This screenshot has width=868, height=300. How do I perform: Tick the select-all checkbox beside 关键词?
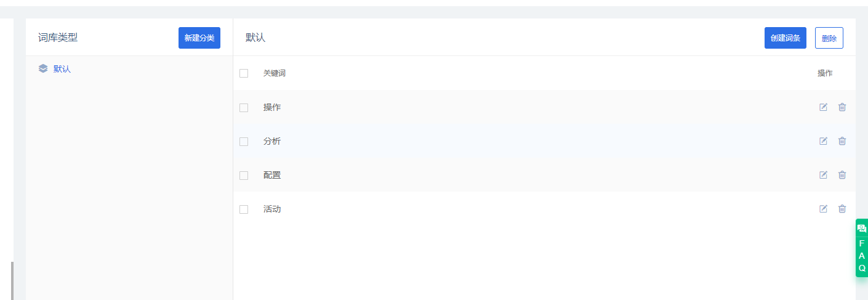(244, 73)
